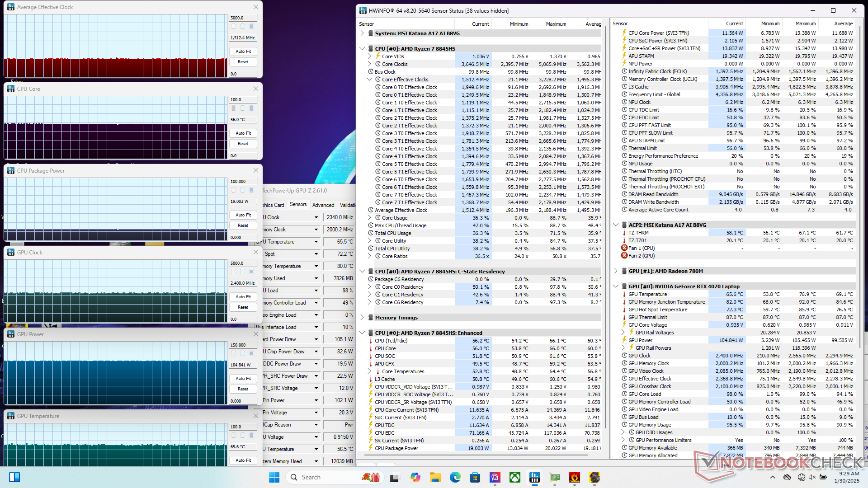Collapse the ACPI: MSI Katana A17 AI B8VG section

[616, 225]
